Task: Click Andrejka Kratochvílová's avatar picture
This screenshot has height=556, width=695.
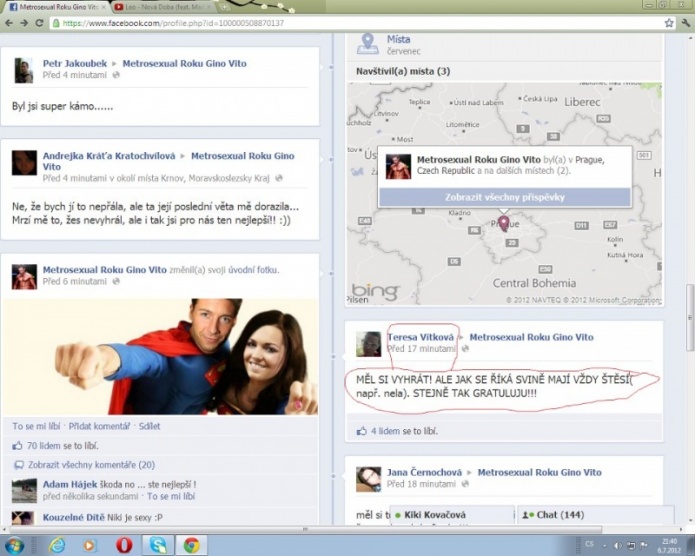Action: (x=24, y=163)
